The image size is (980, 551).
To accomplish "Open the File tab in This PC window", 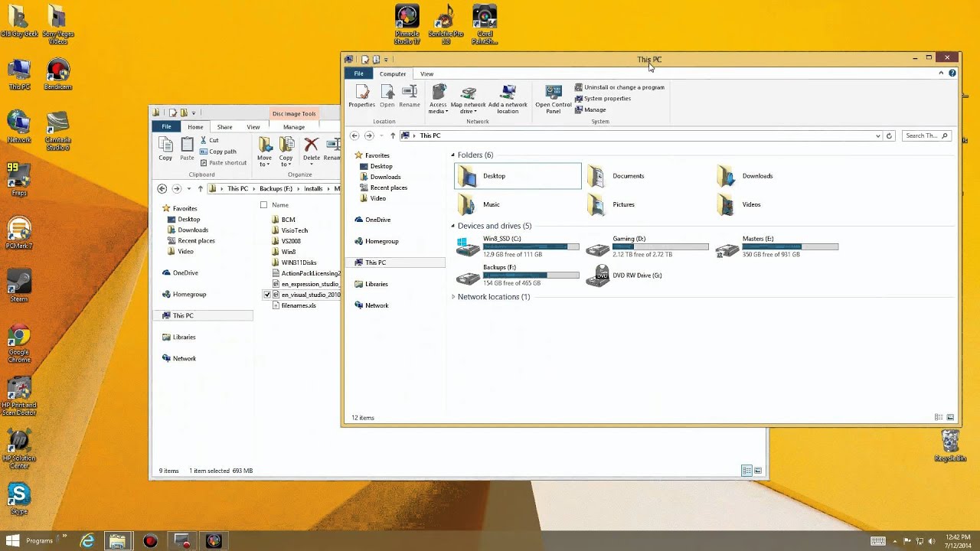I will 358,73.
